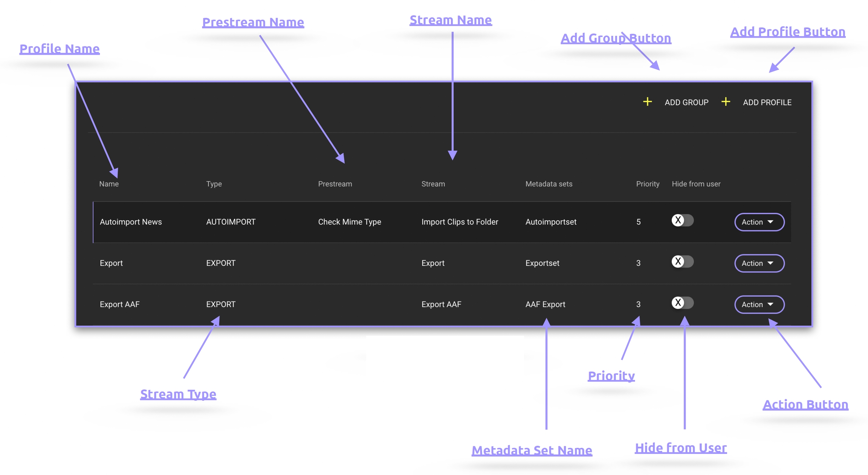Viewport: 868px width, 475px height.
Task: Click the Export AAF profile name
Action: point(119,304)
